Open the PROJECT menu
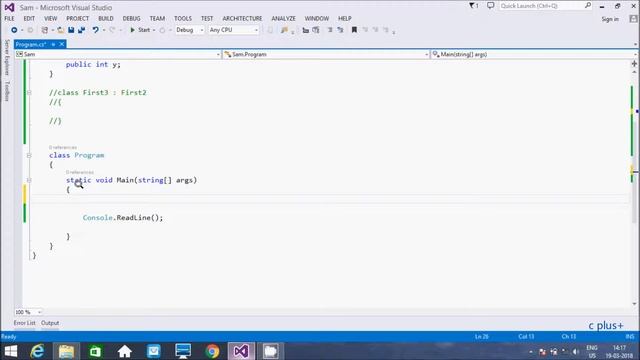Screen dimensions: 640x360 pyautogui.click(x=78, y=19)
